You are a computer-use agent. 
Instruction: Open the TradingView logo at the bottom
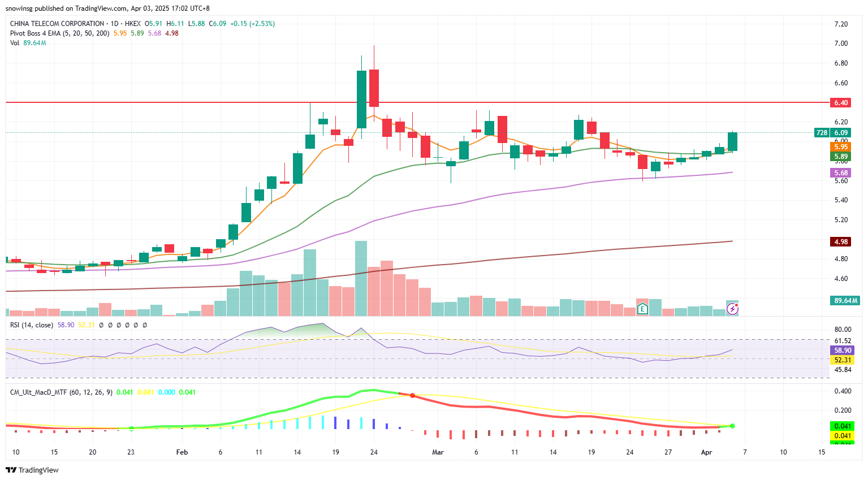point(32,470)
